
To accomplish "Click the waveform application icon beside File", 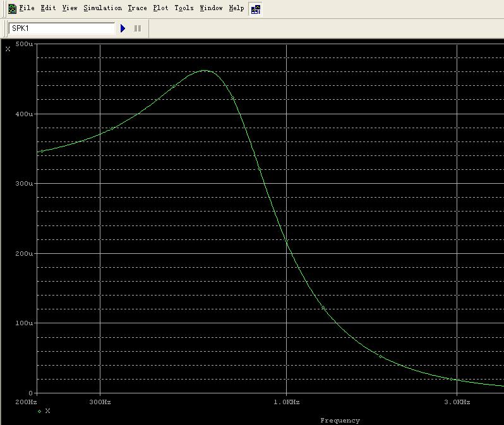I will point(12,8).
